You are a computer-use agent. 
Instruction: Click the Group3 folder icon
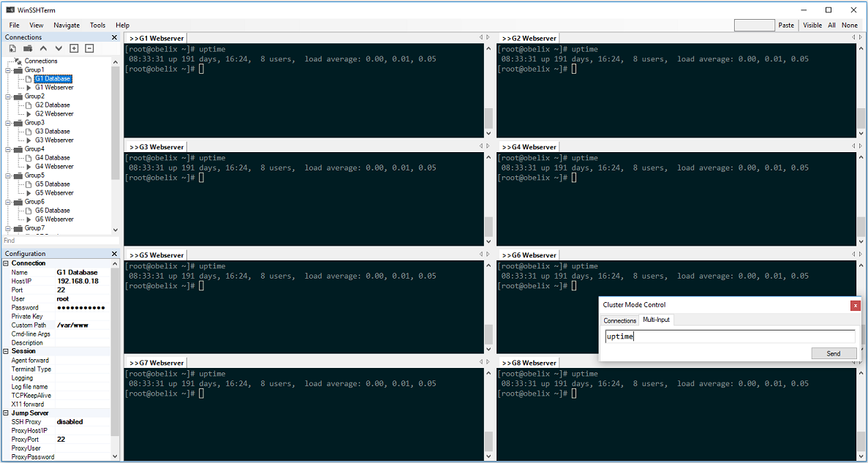(x=18, y=122)
